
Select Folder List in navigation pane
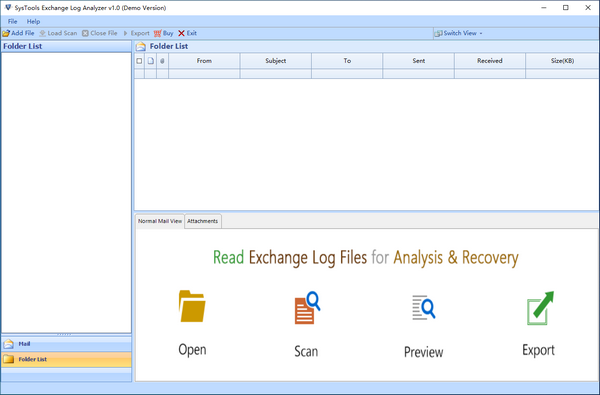66,359
